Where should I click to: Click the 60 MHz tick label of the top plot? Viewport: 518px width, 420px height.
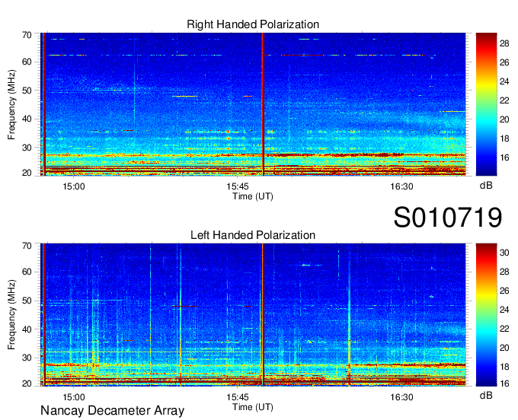pos(27,62)
